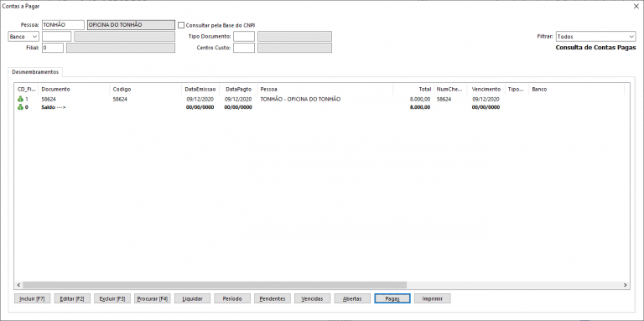Sort by the Tipo... column header
Image resolution: width=644 pixels, height=321 pixels.
[517, 89]
